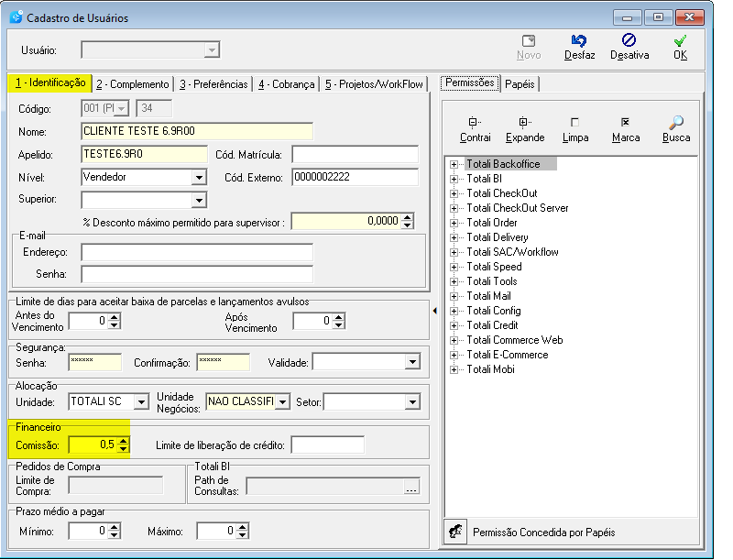Confirm with the OK checkmark icon
The height and width of the screenshot is (560, 733).
(x=680, y=40)
